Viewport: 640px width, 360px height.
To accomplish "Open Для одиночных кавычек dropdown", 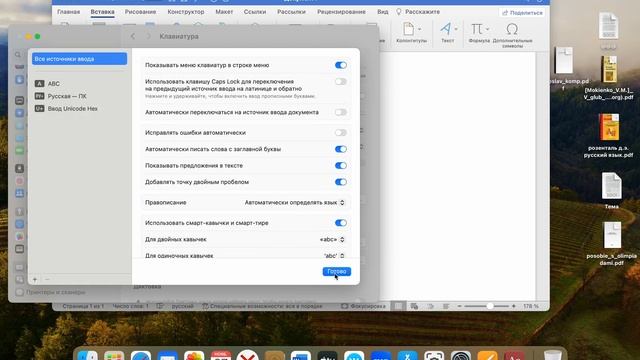I will pyautogui.click(x=334, y=256).
